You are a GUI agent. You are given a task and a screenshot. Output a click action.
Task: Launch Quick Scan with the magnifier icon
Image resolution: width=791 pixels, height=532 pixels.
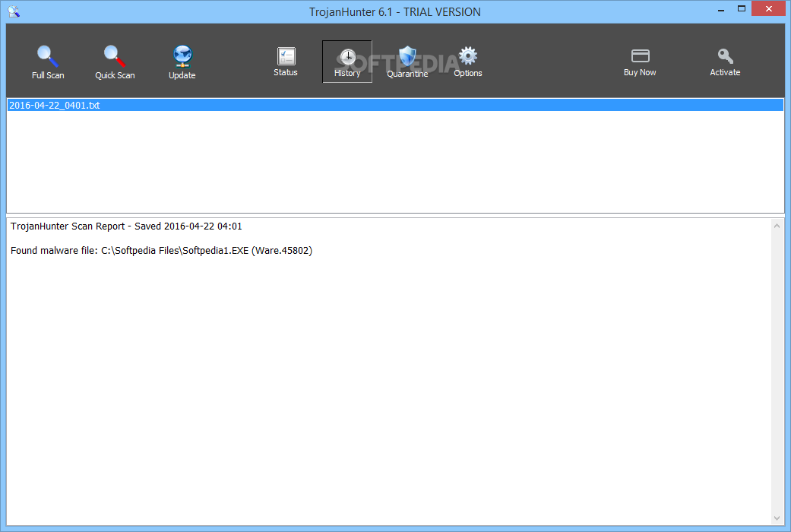pos(115,62)
